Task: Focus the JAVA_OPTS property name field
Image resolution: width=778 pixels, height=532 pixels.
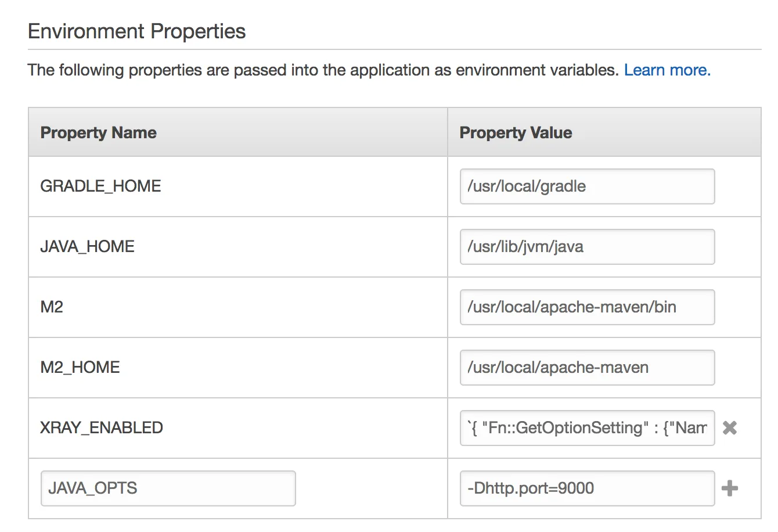Action: click(x=168, y=488)
